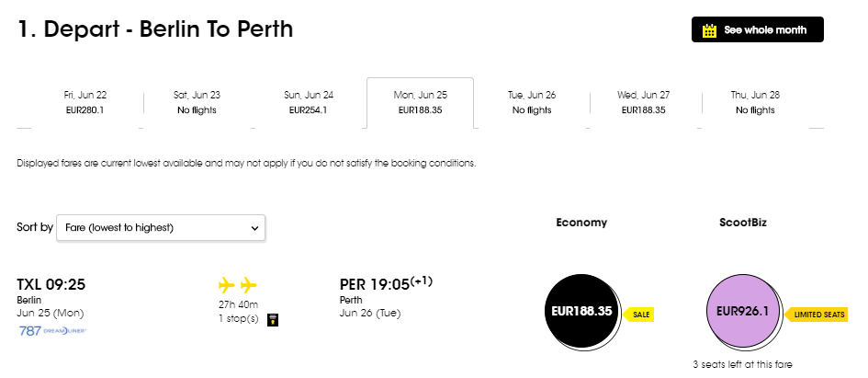Viewport: 868px width, 378px height.
Task: Select the Thu, Jun 28 no flights tab
Action: click(x=755, y=102)
